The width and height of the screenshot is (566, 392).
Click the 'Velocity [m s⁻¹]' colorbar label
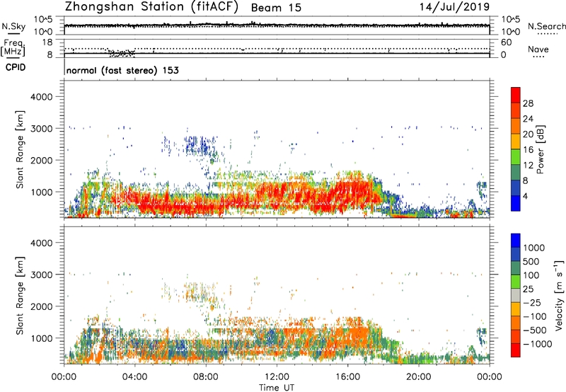pyautogui.click(x=559, y=295)
